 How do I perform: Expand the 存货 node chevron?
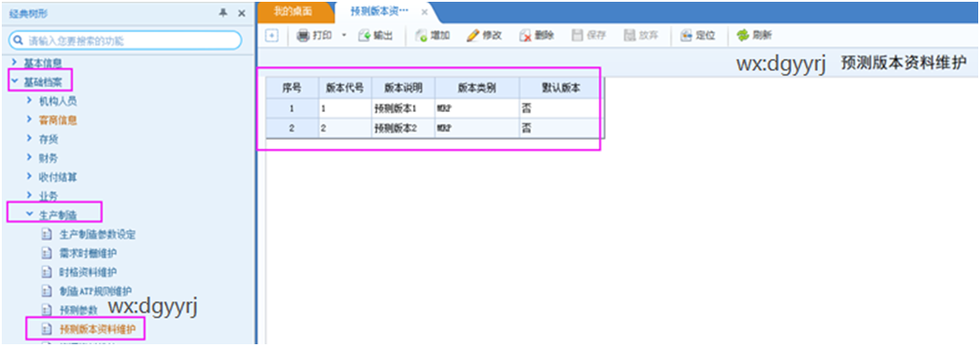pyautogui.click(x=29, y=138)
